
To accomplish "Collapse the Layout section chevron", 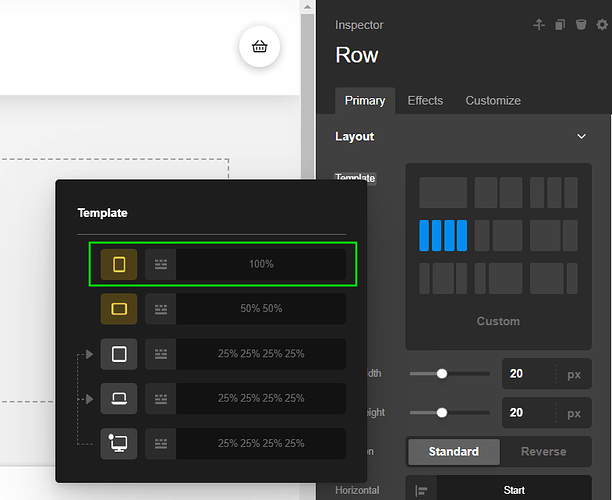I will (582, 136).
